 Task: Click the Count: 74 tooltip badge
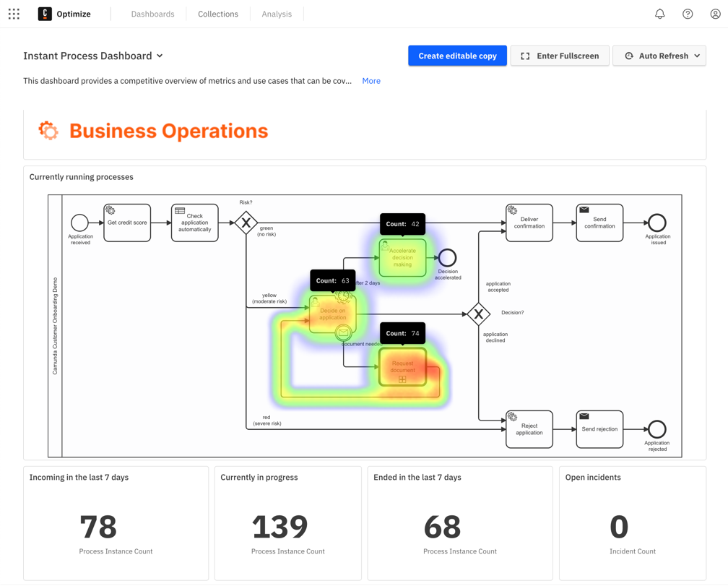(x=402, y=333)
